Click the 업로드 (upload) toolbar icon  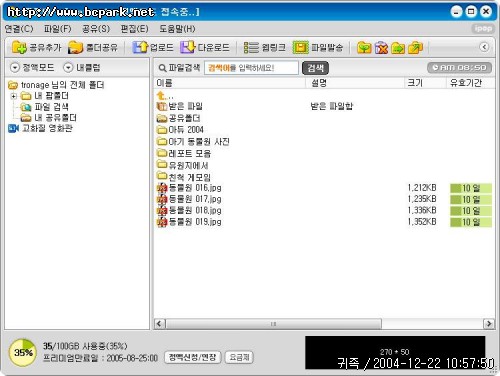(x=140, y=47)
